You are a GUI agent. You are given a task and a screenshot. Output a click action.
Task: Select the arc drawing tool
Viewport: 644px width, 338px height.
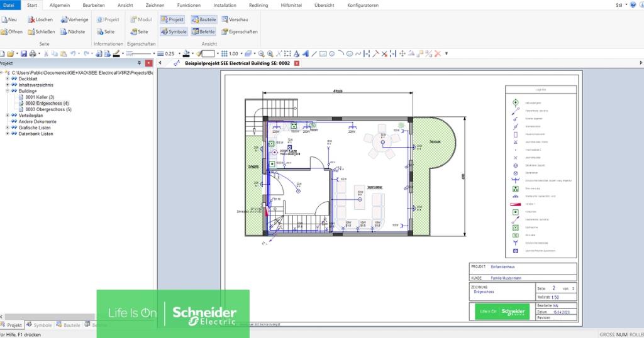coord(341,53)
